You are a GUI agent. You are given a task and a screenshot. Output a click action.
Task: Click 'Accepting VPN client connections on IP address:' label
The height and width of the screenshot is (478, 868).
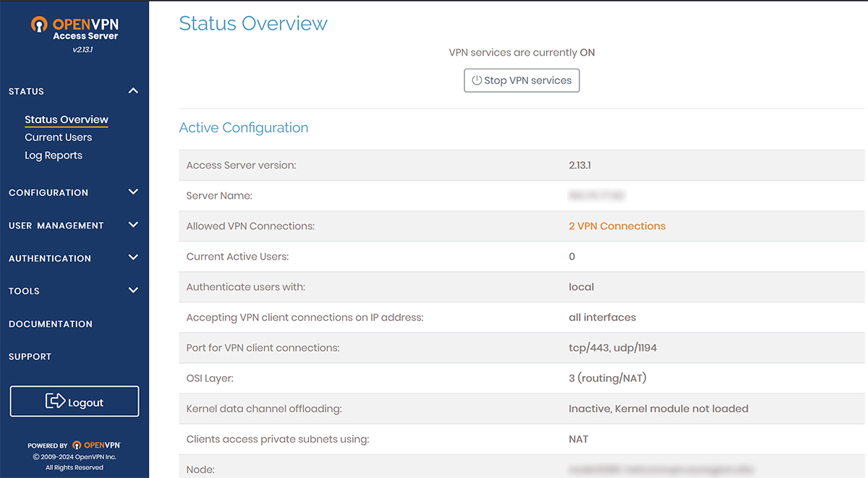point(305,317)
